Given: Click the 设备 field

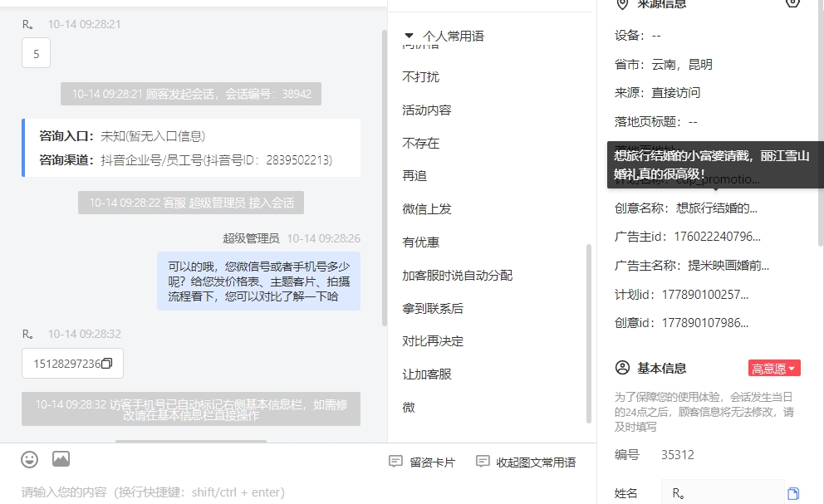Looking at the screenshot, I should (637, 36).
